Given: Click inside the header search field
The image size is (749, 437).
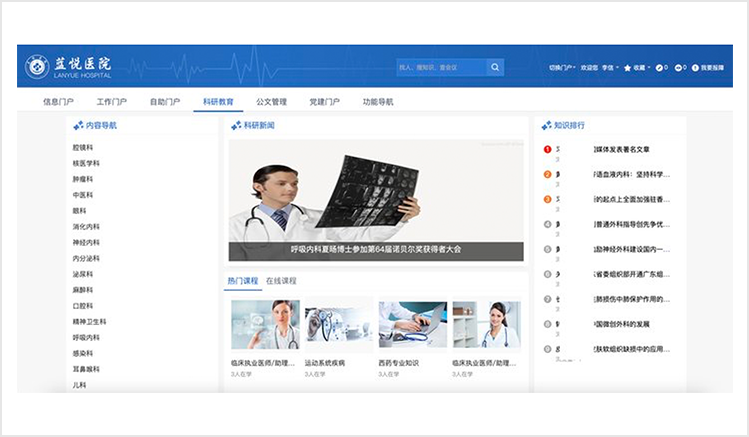Looking at the screenshot, I should coord(440,67).
